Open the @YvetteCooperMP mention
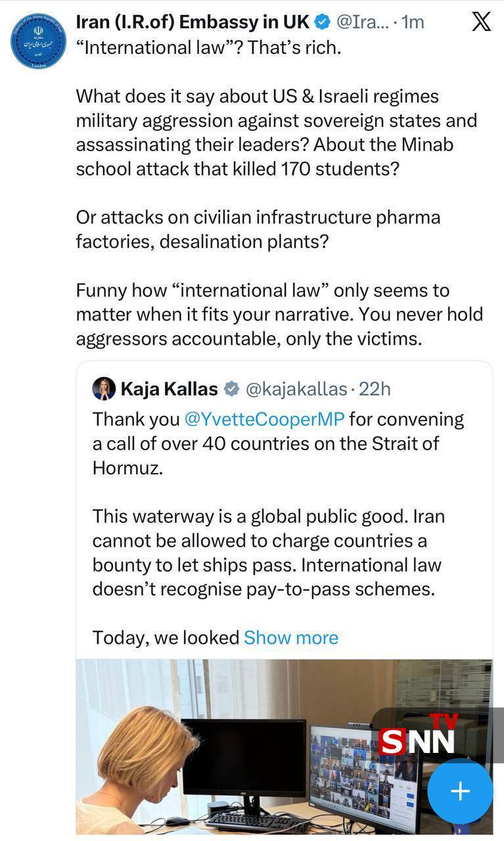 coord(265,419)
